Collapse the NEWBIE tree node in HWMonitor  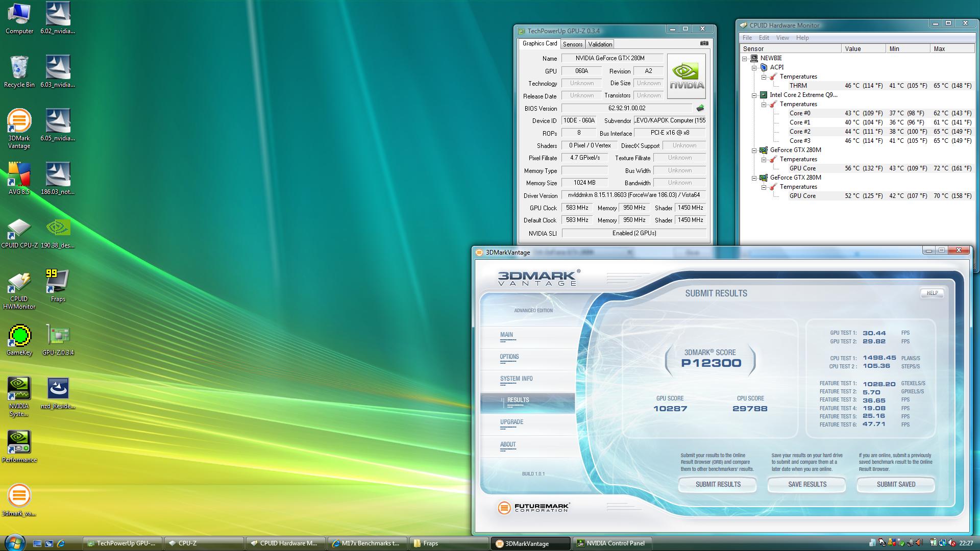click(745, 58)
